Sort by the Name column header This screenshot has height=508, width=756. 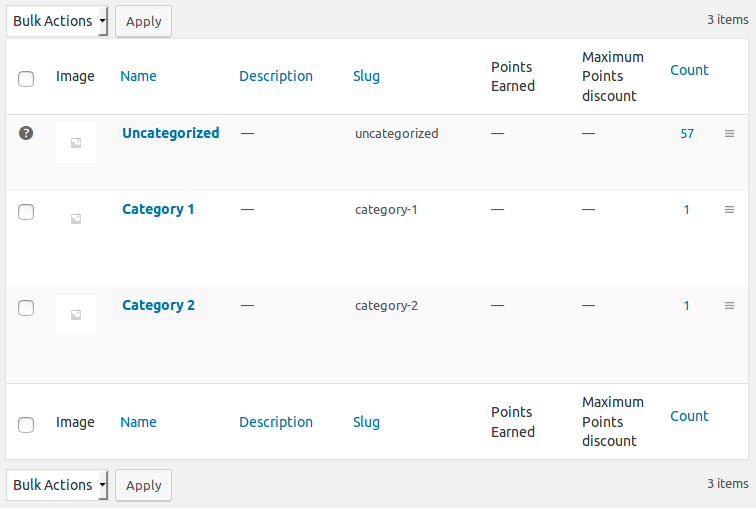point(138,76)
